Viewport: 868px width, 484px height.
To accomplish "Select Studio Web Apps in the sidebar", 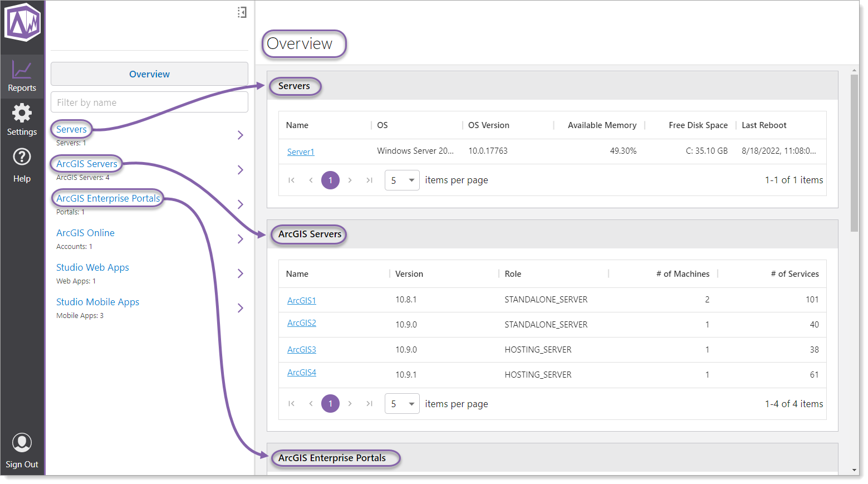I will coord(92,267).
